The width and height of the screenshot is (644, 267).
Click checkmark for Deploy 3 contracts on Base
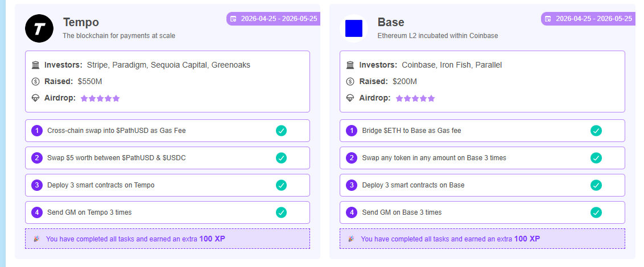pos(596,185)
